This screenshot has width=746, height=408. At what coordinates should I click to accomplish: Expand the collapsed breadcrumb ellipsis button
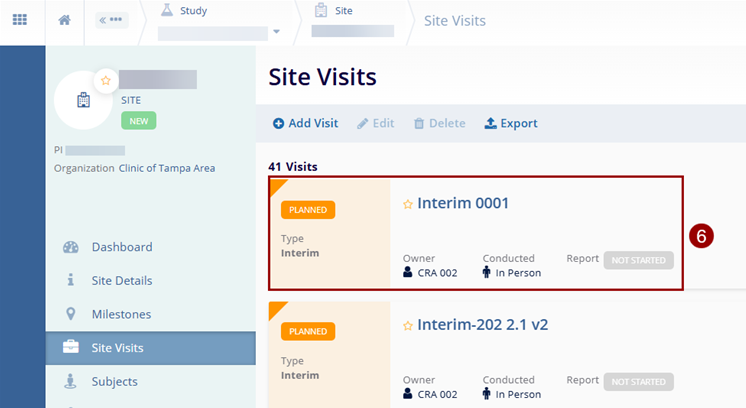111,20
